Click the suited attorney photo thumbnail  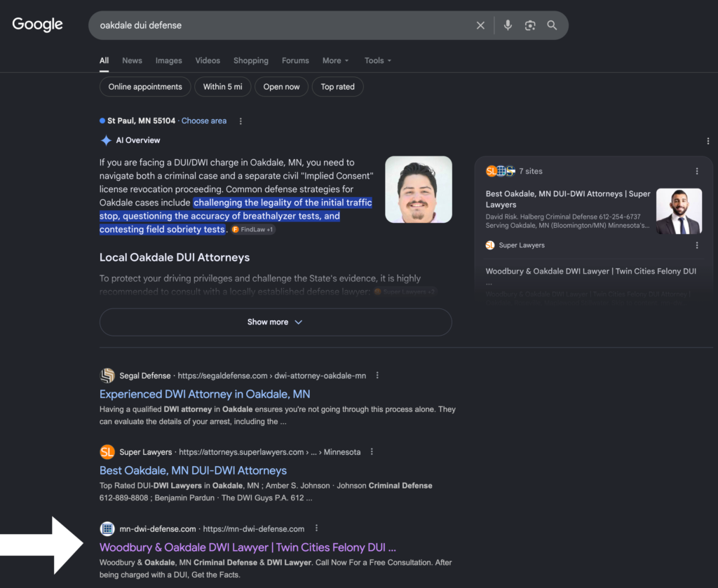679,211
